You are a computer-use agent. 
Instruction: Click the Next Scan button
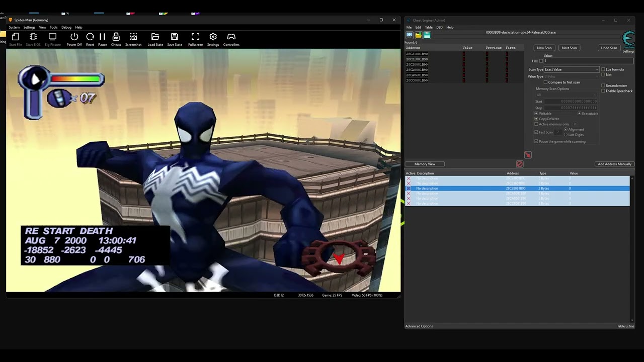[x=569, y=48]
